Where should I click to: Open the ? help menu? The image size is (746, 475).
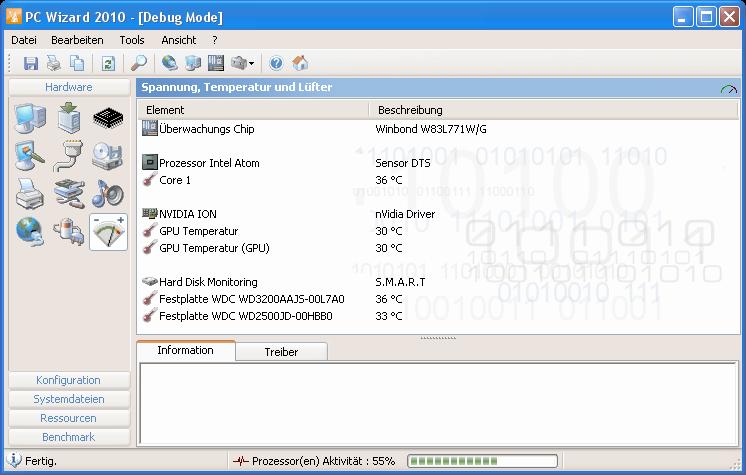coord(215,40)
